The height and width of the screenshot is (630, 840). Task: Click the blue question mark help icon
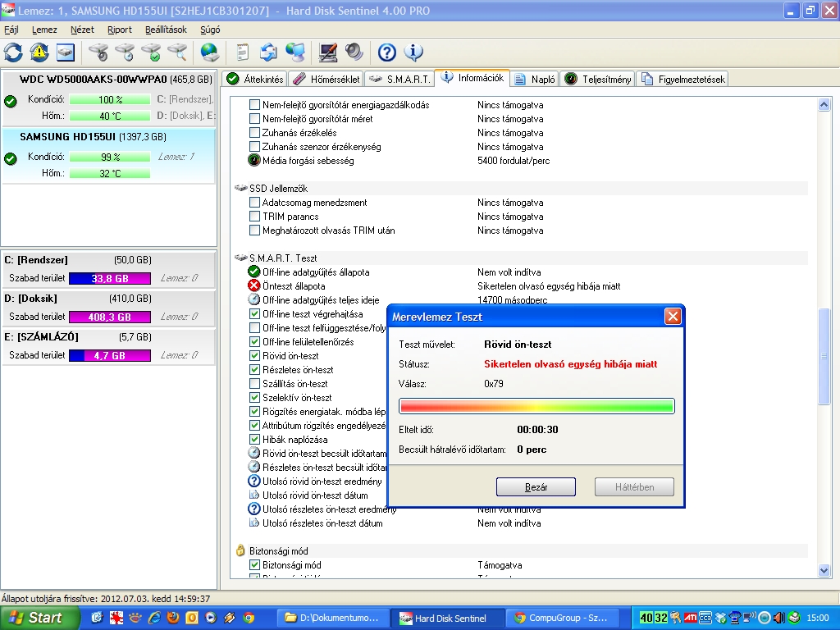point(387,52)
